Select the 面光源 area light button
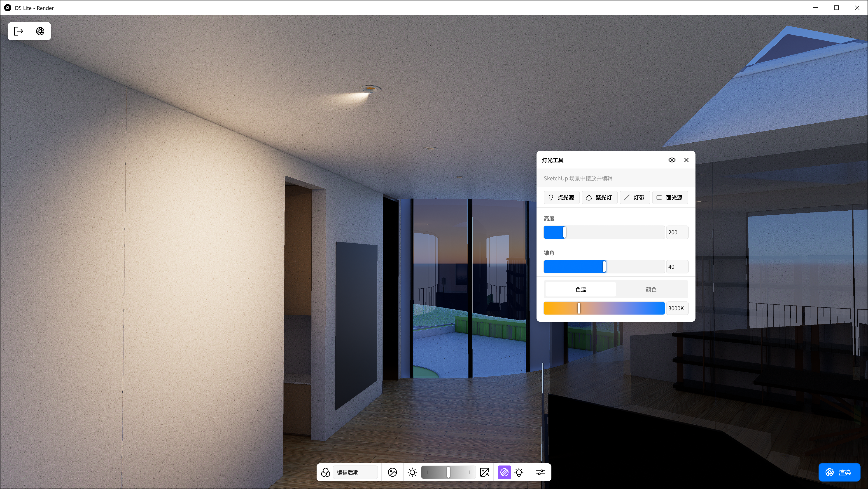Screen dimensions: 868x489 pos(670,198)
